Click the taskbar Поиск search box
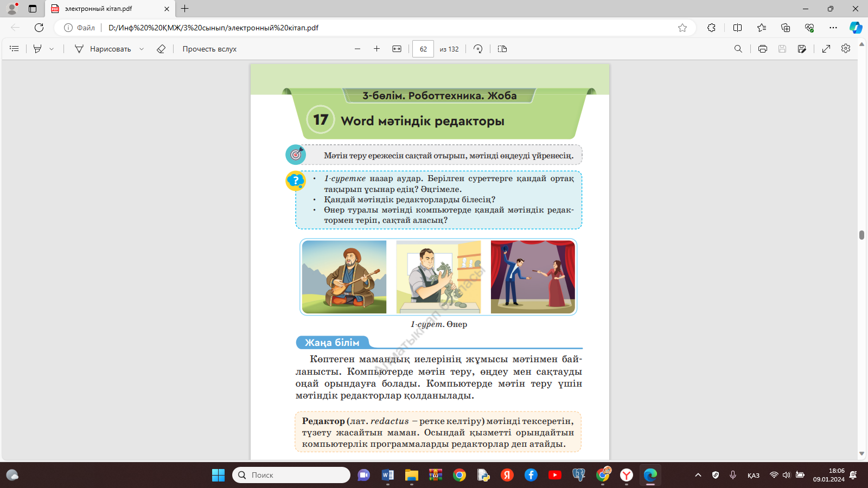This screenshot has height=488, width=868. point(291,475)
